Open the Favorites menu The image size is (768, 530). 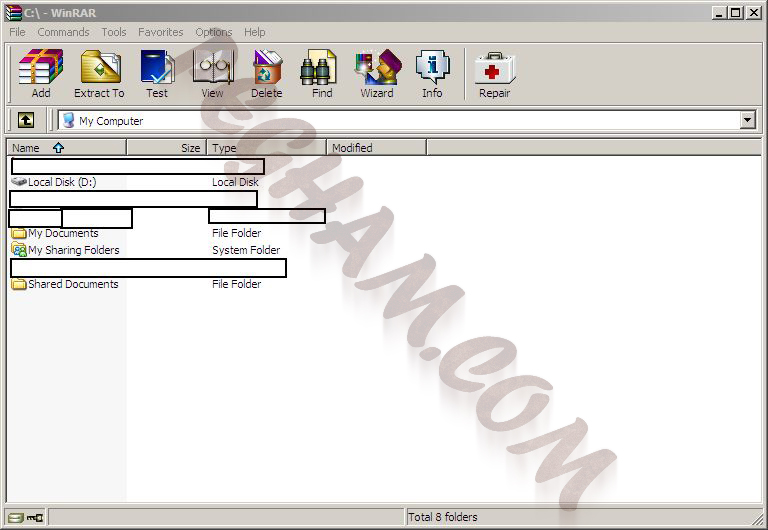click(x=161, y=32)
